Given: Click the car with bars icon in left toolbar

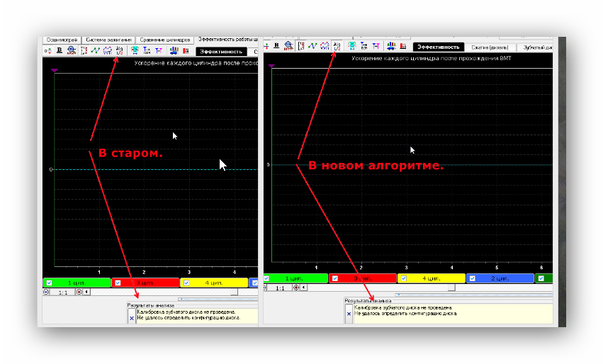Looking at the screenshot, I should pyautogui.click(x=174, y=50).
